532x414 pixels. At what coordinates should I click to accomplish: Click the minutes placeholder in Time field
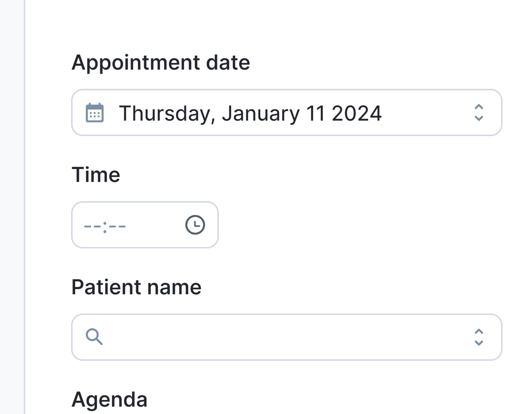coord(117,226)
